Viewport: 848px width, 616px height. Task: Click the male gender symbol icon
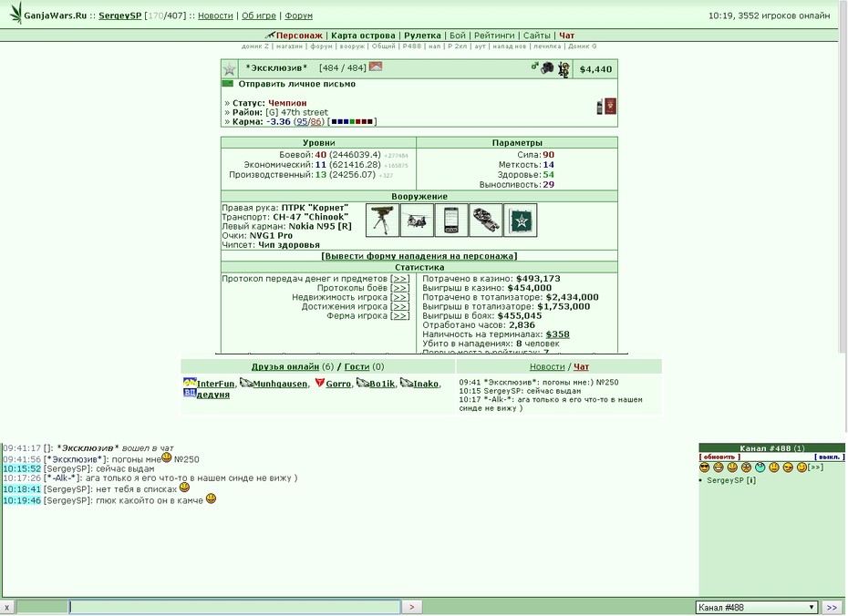535,66
